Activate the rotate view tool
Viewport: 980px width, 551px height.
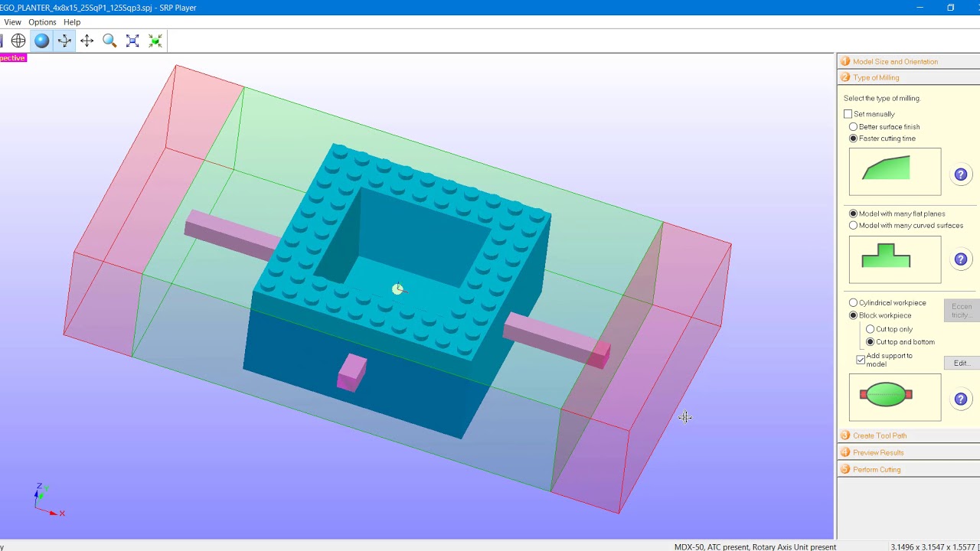[64, 41]
